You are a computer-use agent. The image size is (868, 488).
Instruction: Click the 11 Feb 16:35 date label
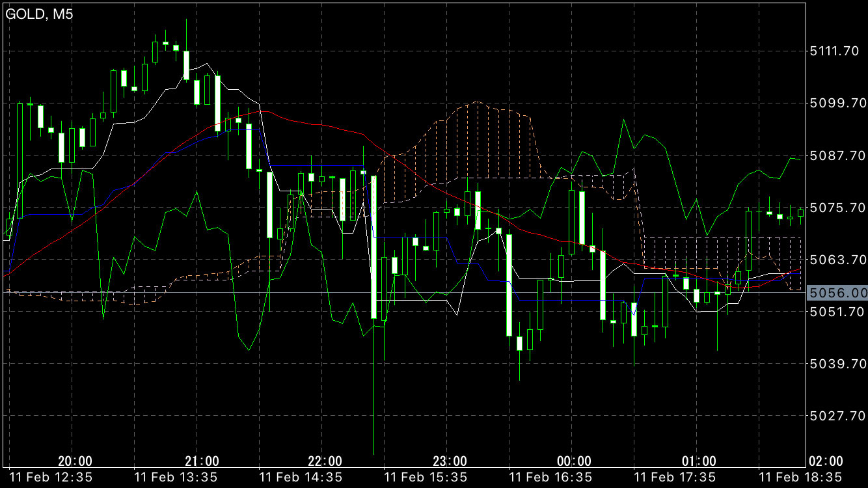[550, 477]
